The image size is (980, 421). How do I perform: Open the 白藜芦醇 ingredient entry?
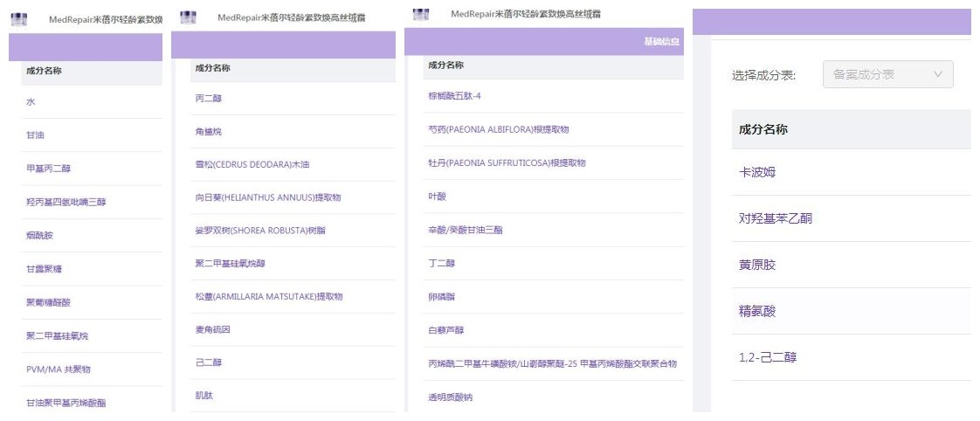click(445, 330)
